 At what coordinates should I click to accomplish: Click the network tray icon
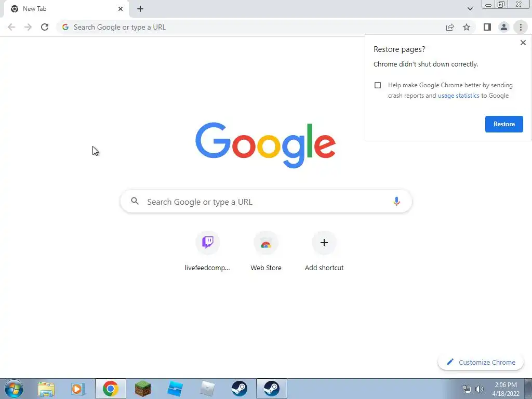pos(467,389)
